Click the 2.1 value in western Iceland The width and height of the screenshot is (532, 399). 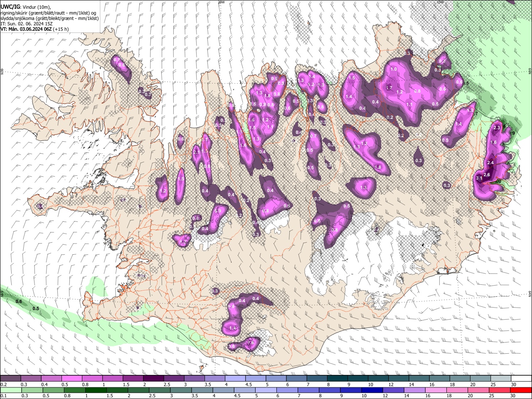pyautogui.click(x=197, y=153)
